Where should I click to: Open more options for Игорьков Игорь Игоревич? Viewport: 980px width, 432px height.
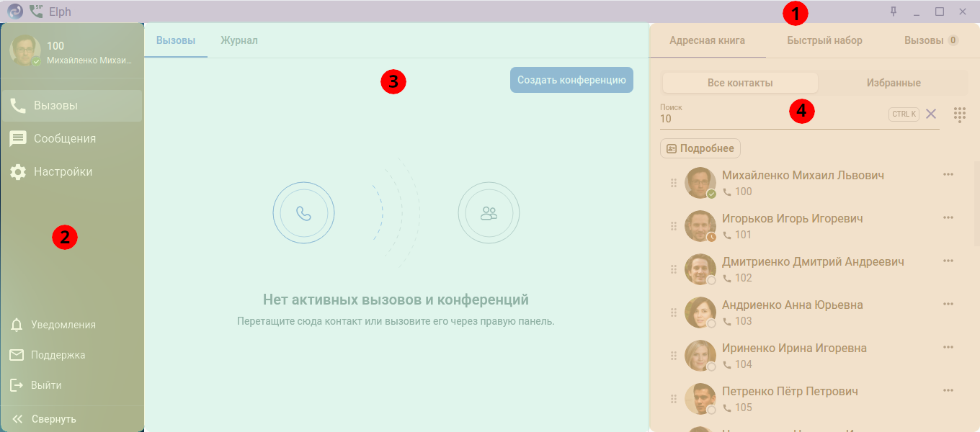click(x=948, y=217)
